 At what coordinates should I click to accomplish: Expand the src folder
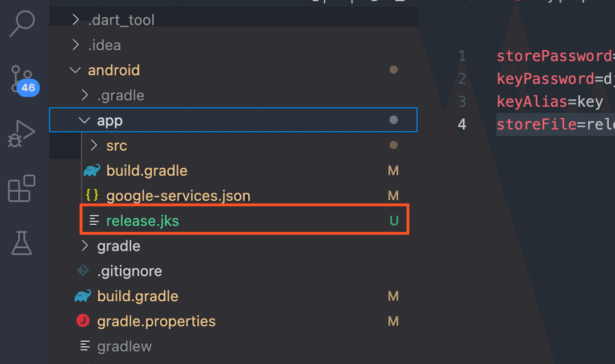[x=94, y=145]
